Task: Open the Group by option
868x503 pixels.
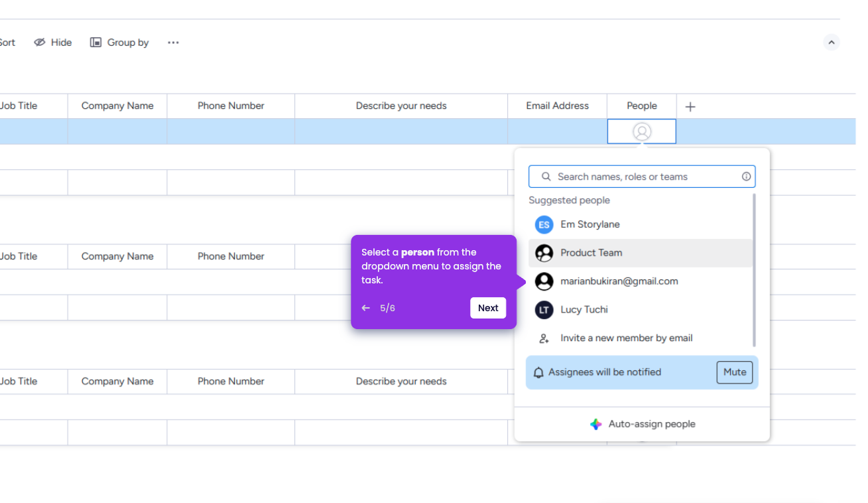Action: [x=119, y=42]
